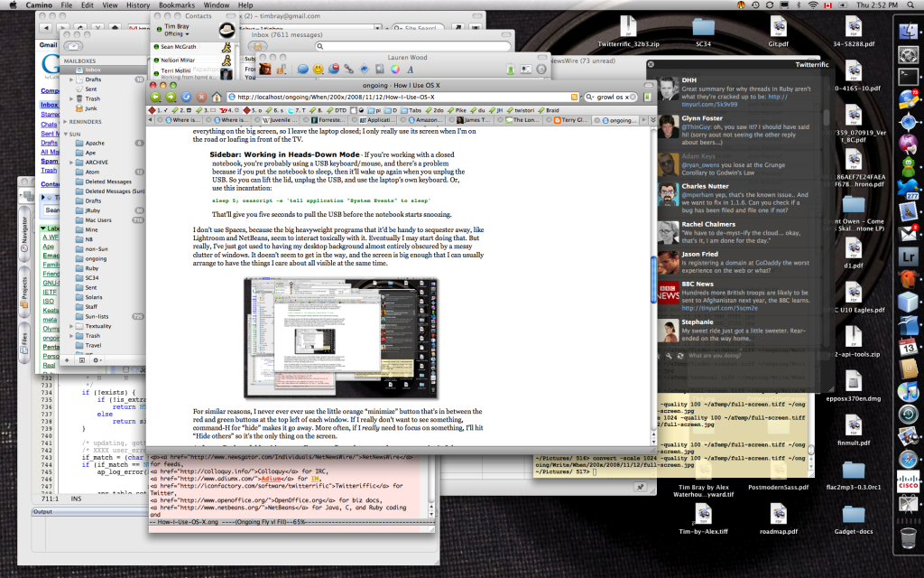
Task: Select Nelson Minar in the Contacts list
Action: click(193, 61)
